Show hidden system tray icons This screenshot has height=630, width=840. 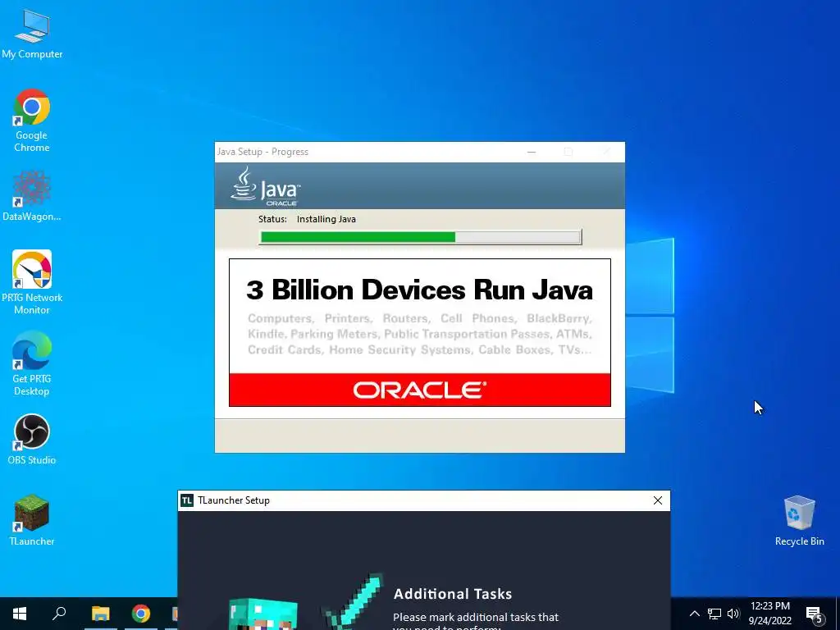coord(694,614)
